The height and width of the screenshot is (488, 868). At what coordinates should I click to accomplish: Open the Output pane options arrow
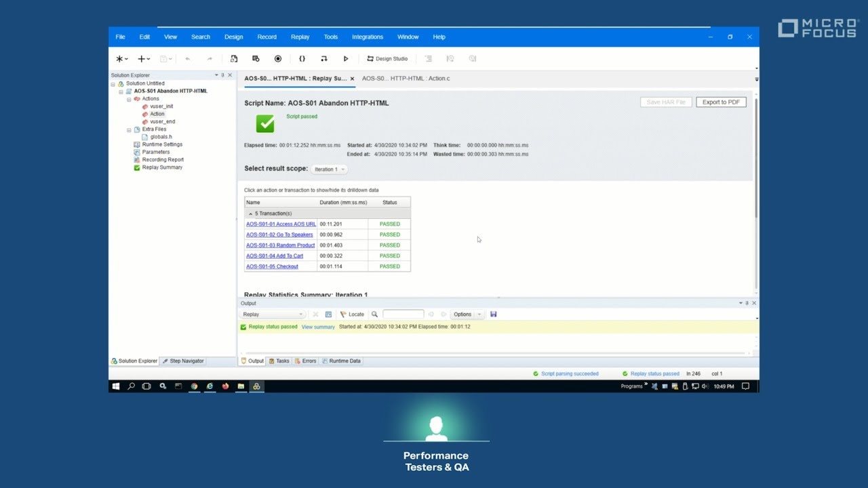pyautogui.click(x=741, y=303)
